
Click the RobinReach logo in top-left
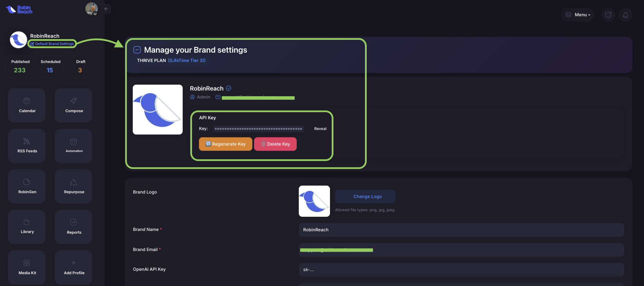coord(19,9)
